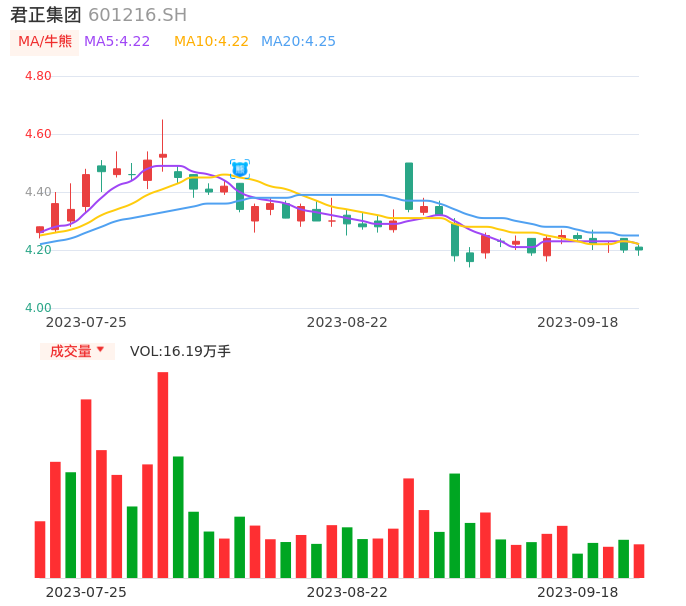Click the blue marker icon on the candlestick chart

pos(240,169)
